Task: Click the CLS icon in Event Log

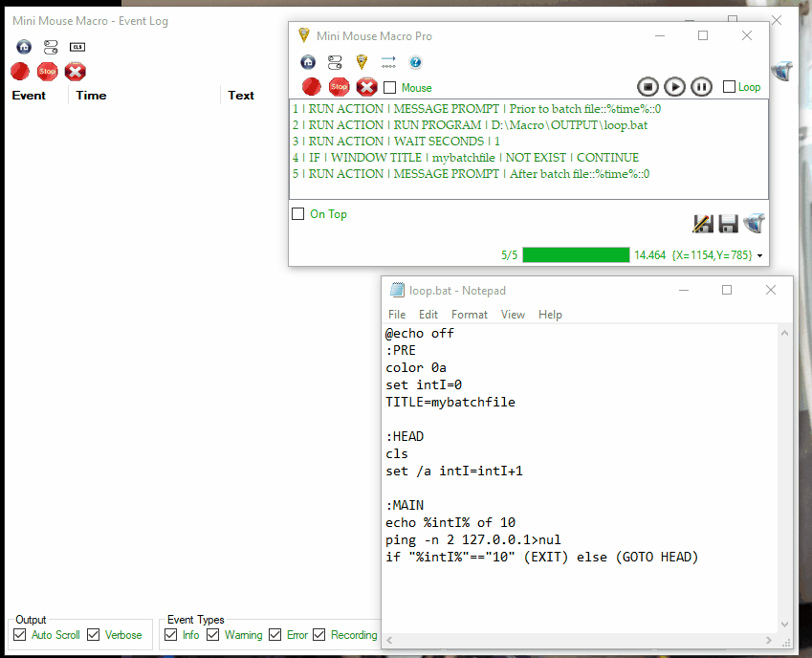Action: pos(78,46)
